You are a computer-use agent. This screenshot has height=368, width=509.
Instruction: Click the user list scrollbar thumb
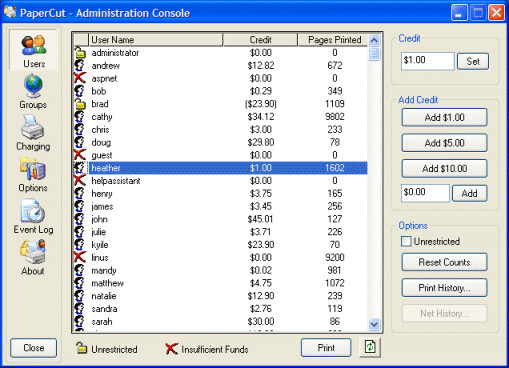pyautogui.click(x=374, y=54)
